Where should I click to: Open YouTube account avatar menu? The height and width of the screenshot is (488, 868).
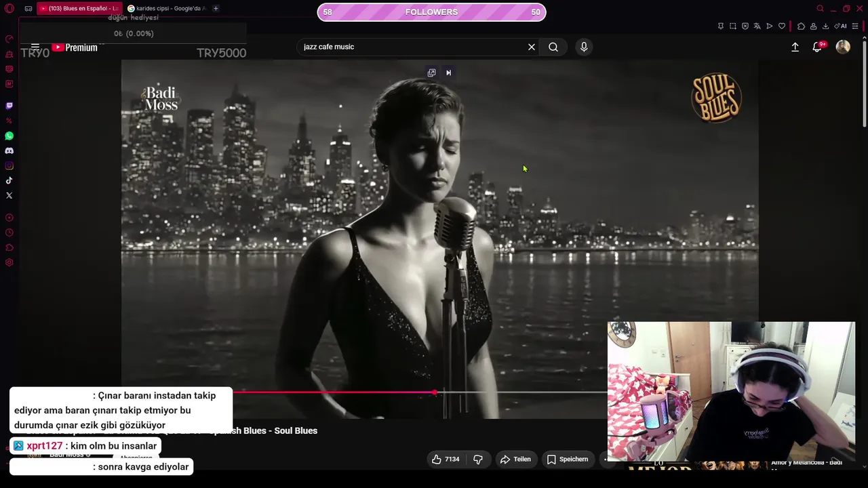(843, 47)
